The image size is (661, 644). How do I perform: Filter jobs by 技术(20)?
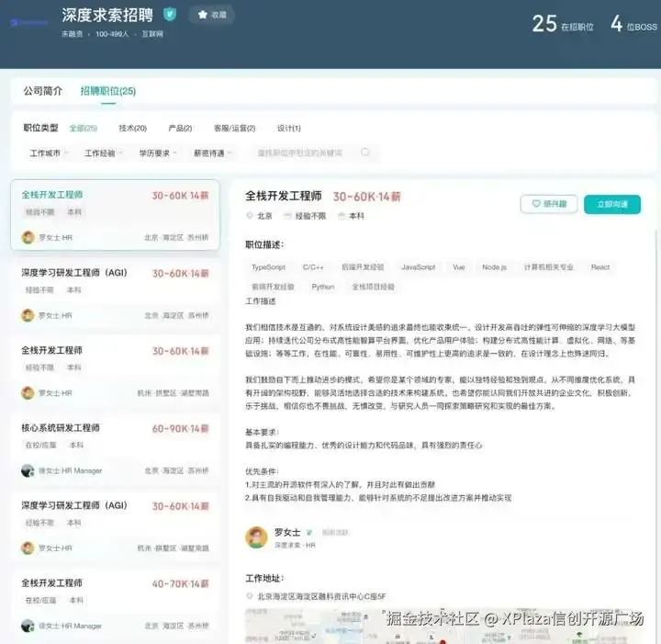point(132,129)
